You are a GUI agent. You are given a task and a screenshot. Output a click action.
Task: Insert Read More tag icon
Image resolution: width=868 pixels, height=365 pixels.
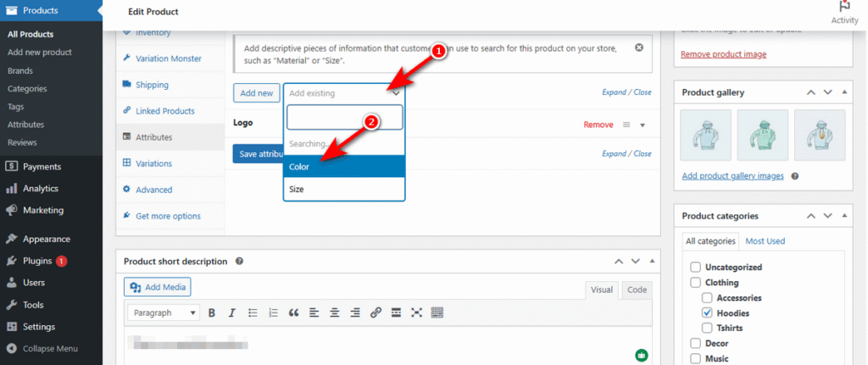pyautogui.click(x=396, y=313)
